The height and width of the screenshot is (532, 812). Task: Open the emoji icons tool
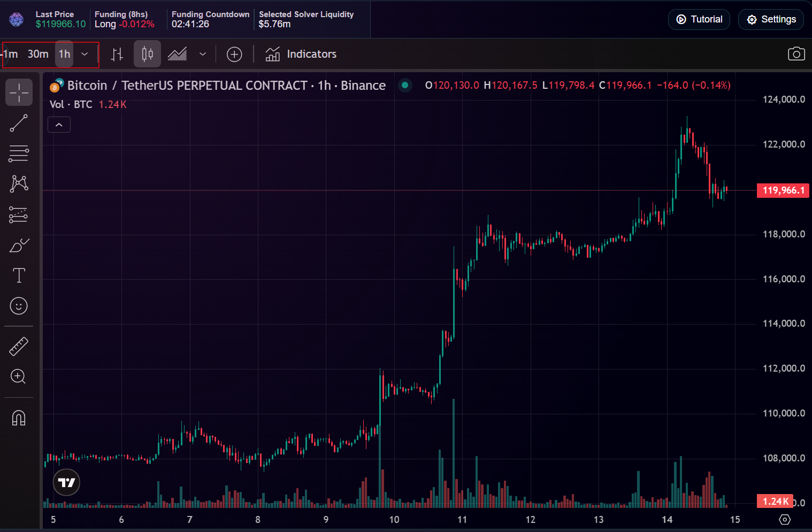[x=19, y=306]
